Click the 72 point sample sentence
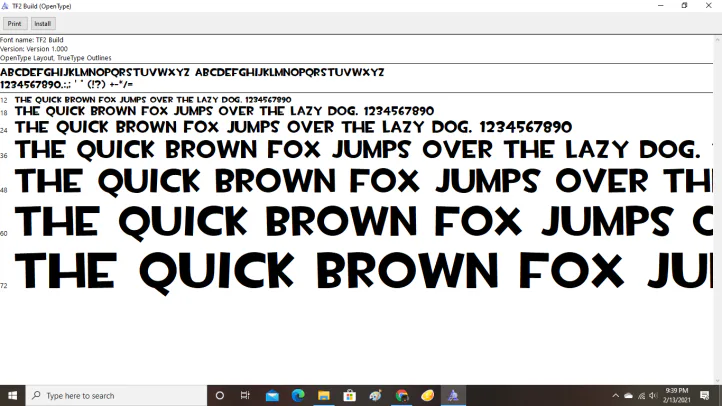The image size is (722, 406). [364, 272]
